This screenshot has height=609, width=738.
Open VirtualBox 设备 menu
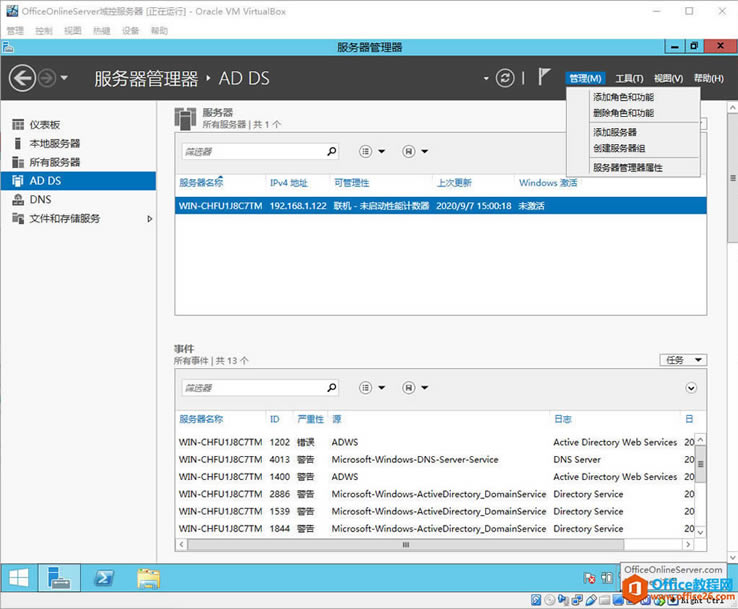coord(130,31)
